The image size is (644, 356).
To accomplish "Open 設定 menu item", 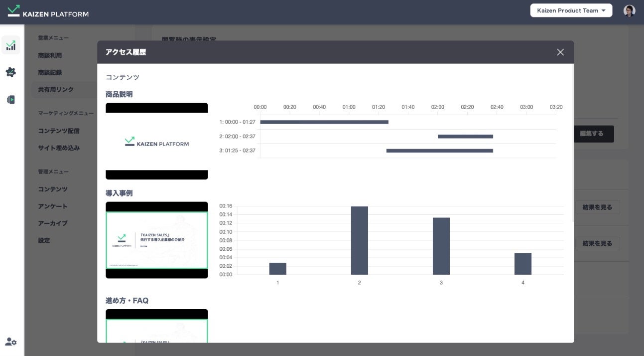I will pyautogui.click(x=44, y=240).
